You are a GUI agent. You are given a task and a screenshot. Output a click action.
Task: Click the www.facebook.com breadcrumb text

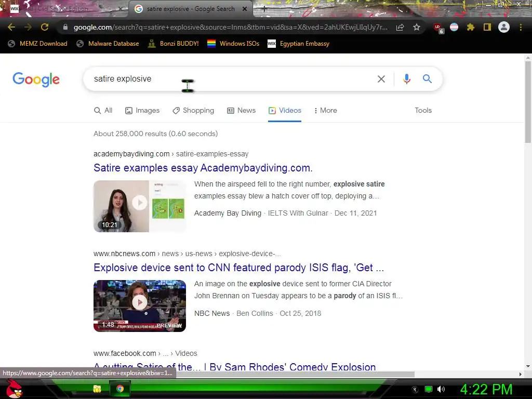[x=125, y=353]
